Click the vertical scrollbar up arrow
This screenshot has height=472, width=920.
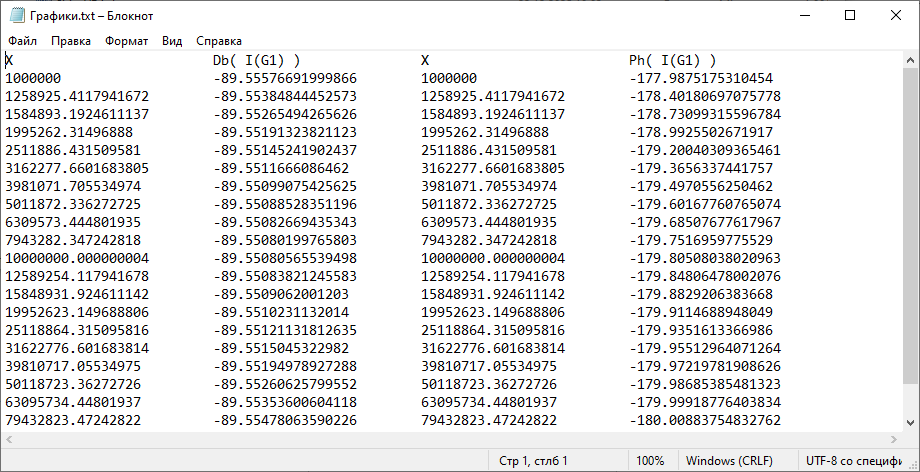coord(911,60)
